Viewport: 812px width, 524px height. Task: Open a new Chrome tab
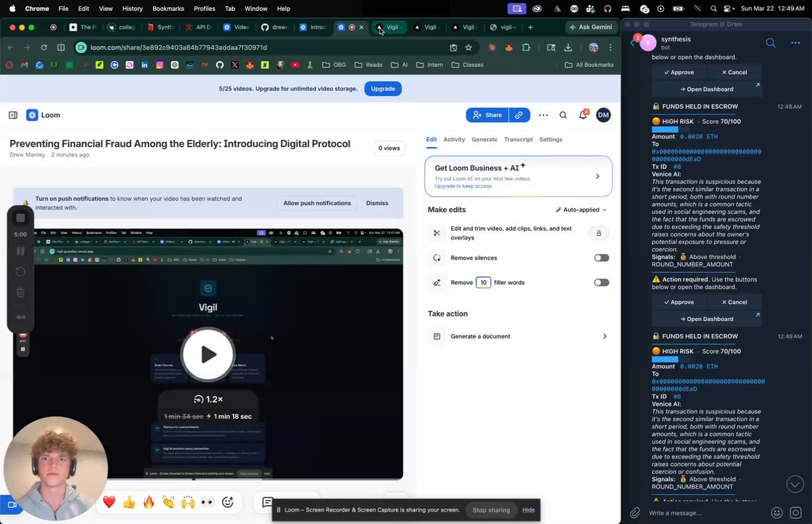tap(530, 27)
